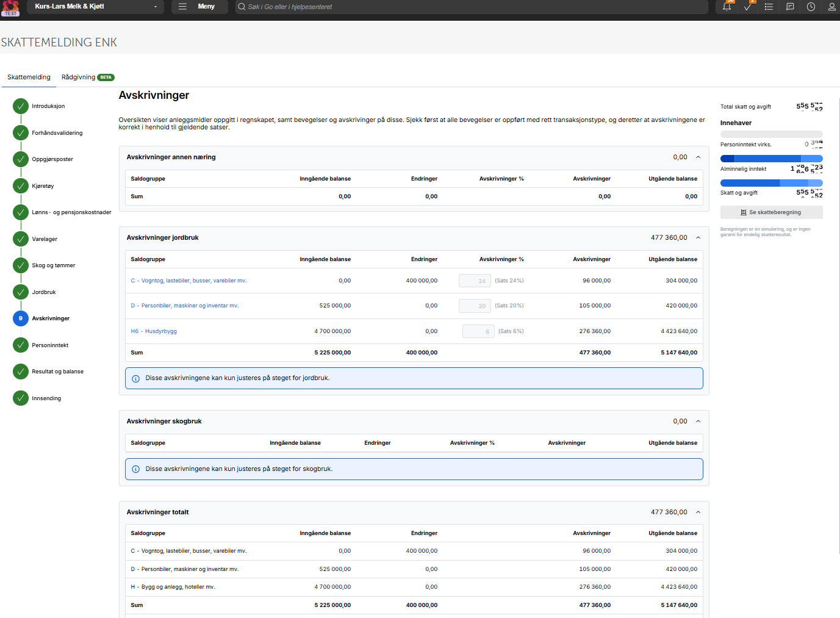This screenshot has width=840, height=618.
Task: Click the 276 360,00 value in Husdyrbygg row
Action: point(595,331)
